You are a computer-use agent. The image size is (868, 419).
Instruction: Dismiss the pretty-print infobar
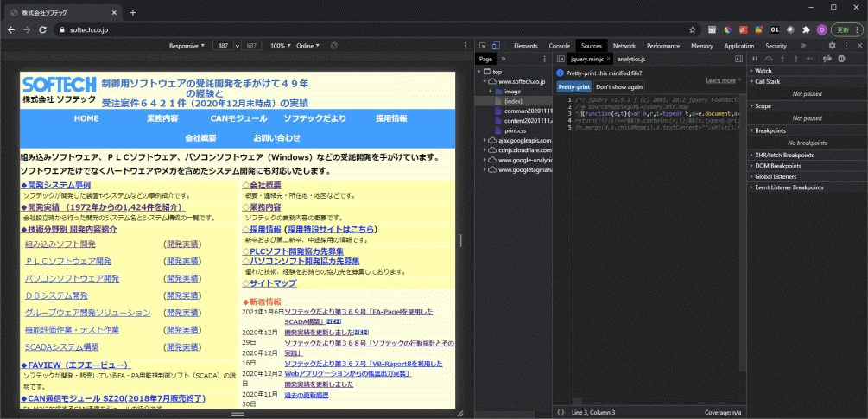[740, 80]
